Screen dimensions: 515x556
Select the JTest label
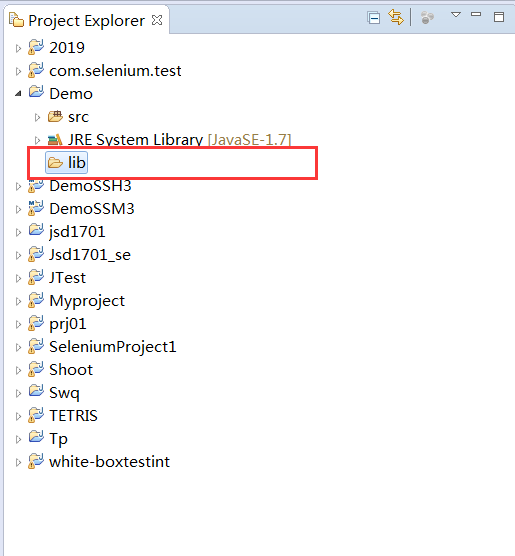67,278
